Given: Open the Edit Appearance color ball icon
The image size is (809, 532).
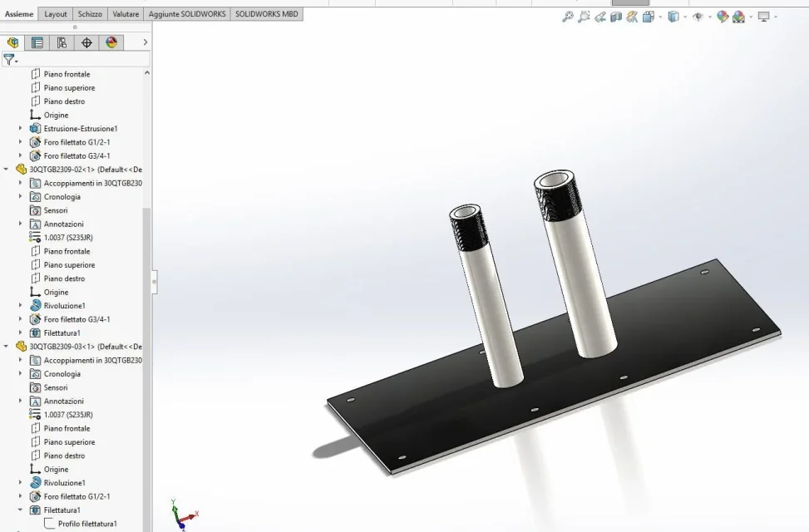Looking at the screenshot, I should point(723,17).
